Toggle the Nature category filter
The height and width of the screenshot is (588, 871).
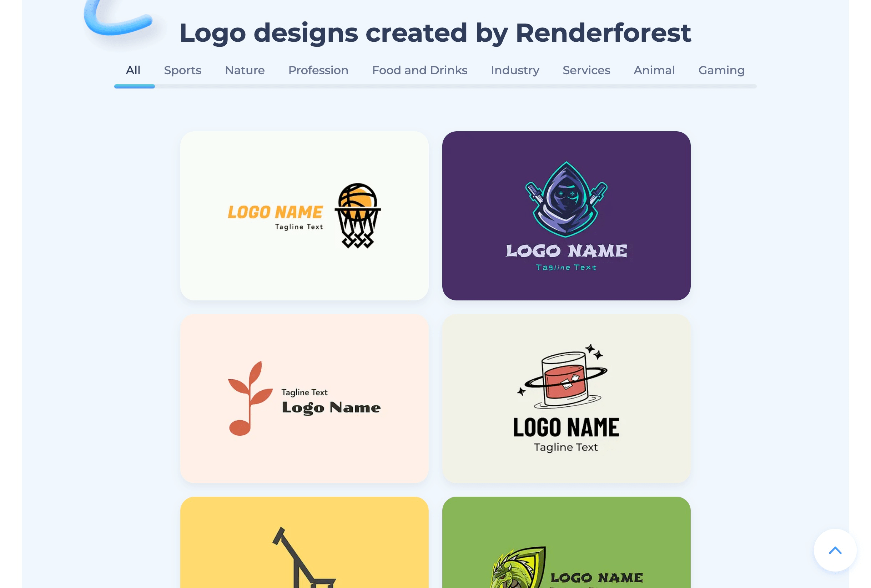(x=244, y=70)
